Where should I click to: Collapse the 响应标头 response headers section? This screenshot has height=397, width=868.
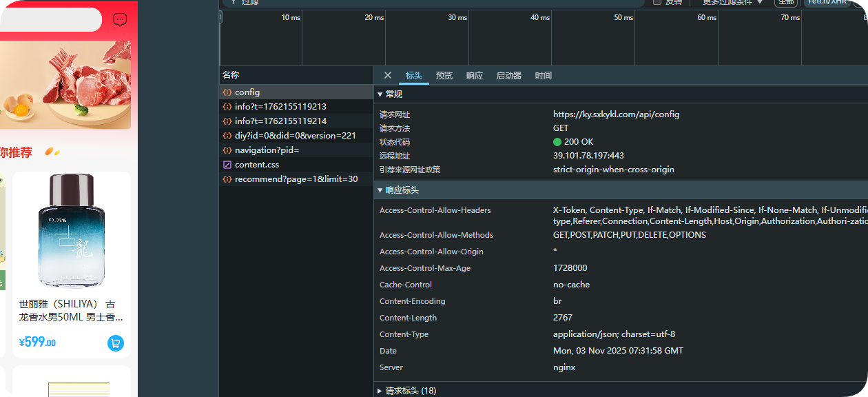[380, 190]
